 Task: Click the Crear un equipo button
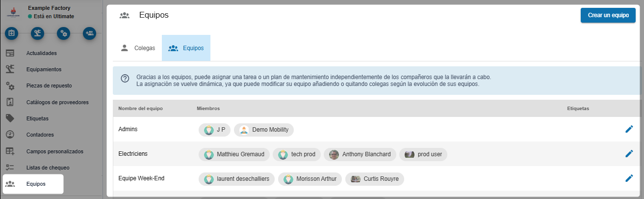tap(608, 15)
